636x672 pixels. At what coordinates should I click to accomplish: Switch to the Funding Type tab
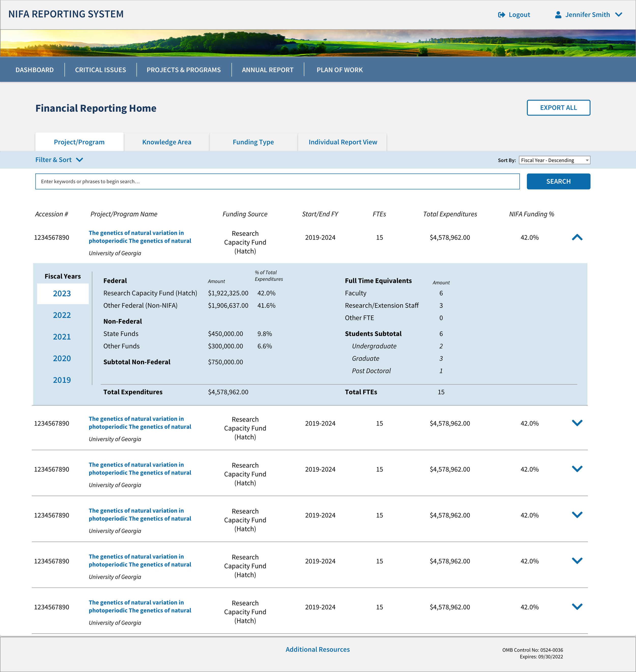253,142
